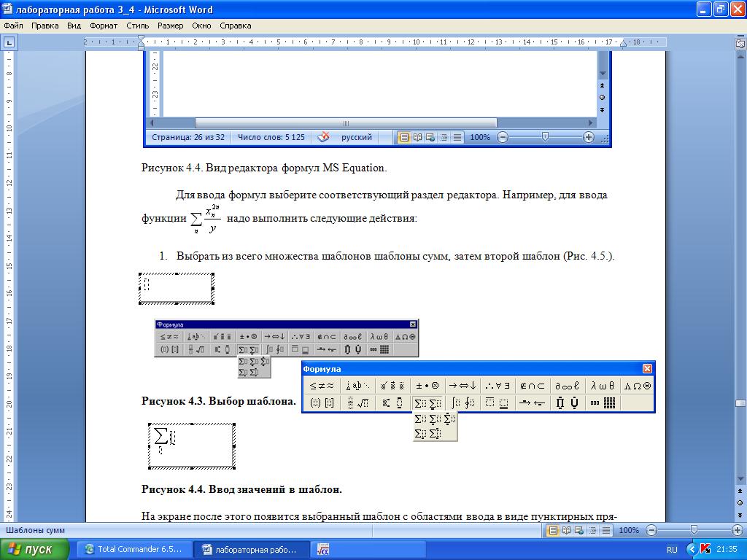The image size is (747, 560).
Task: Open overbar and underbar templates palette
Action: pyautogui.click(x=498, y=402)
